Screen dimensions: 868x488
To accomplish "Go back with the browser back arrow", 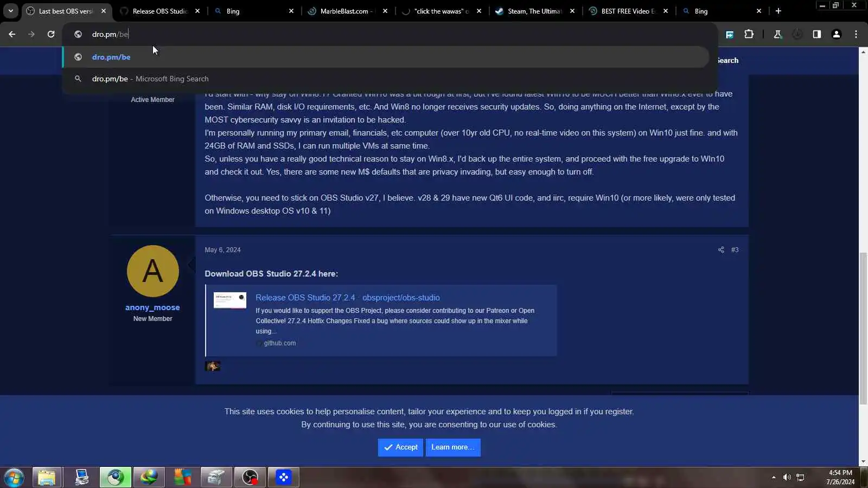I will coord(12,34).
